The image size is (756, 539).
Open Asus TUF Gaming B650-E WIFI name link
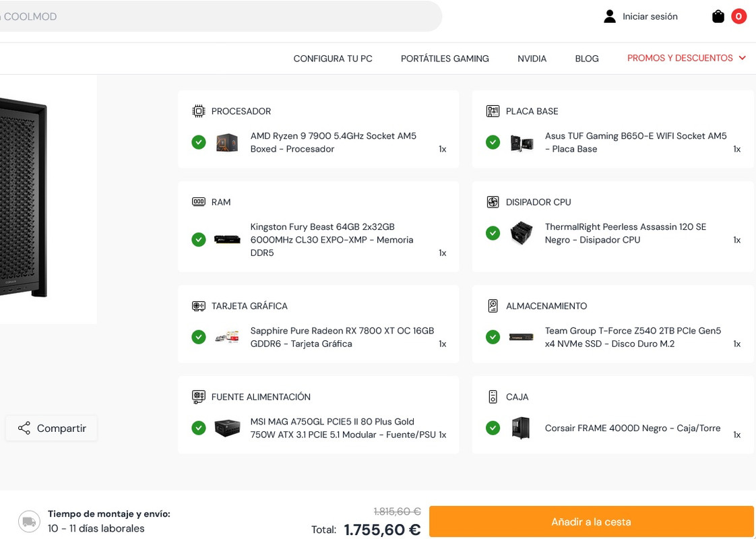point(635,143)
